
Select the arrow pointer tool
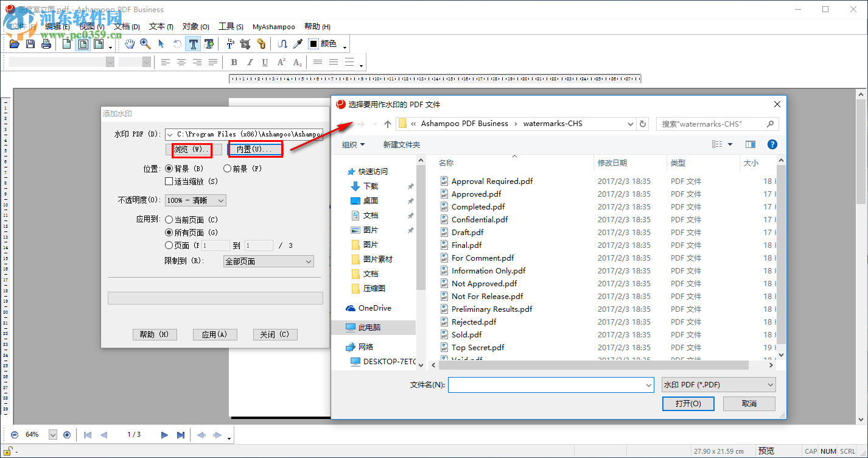[161, 44]
